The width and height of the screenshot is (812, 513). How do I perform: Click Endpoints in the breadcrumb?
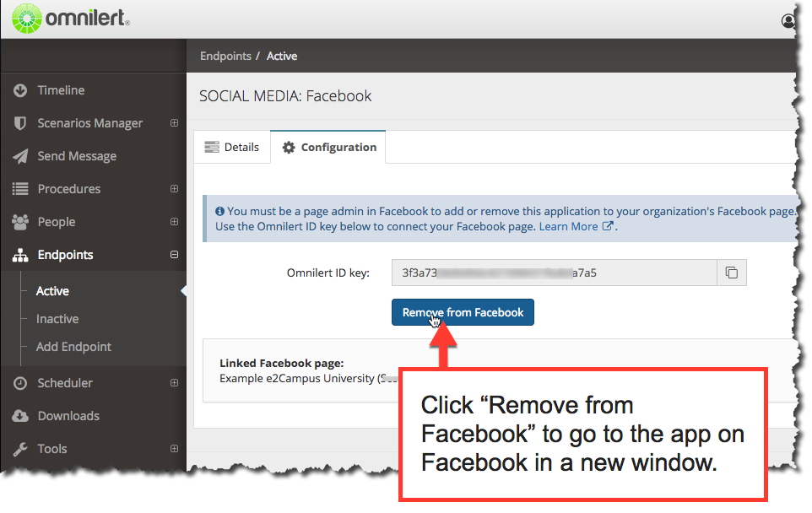225,56
